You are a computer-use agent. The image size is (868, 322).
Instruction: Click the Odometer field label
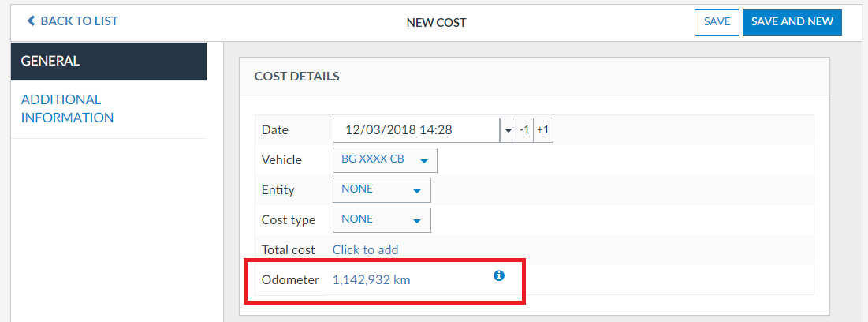click(x=290, y=279)
